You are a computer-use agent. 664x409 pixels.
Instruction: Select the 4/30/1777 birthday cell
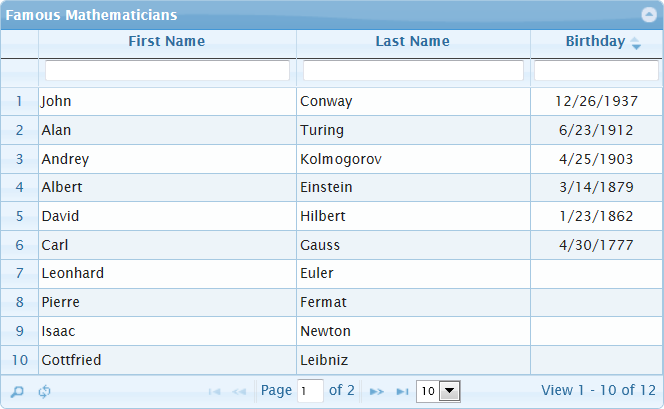pos(596,245)
